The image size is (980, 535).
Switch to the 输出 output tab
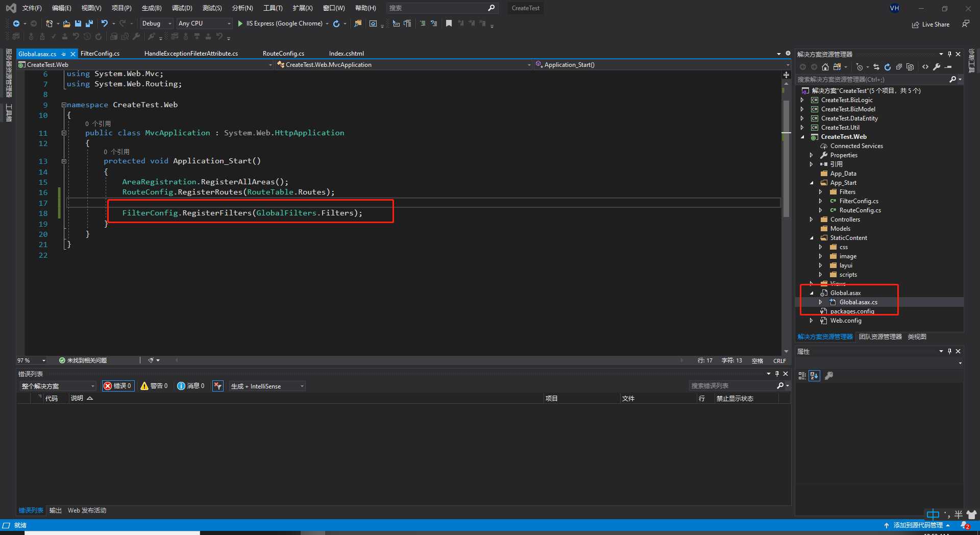(x=55, y=510)
